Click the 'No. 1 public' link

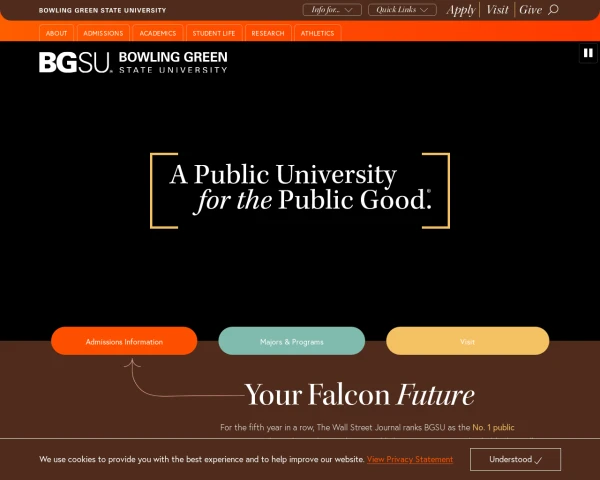coord(493,427)
